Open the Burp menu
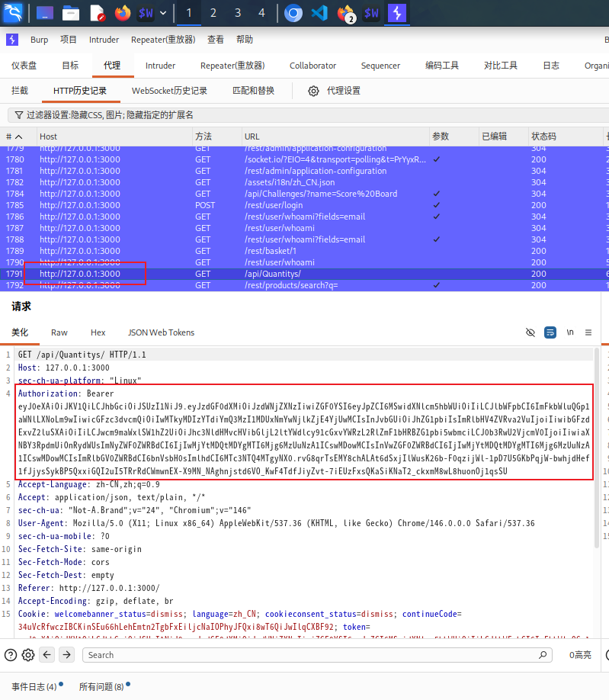Image resolution: width=609 pixels, height=700 pixels. pyautogui.click(x=40, y=40)
